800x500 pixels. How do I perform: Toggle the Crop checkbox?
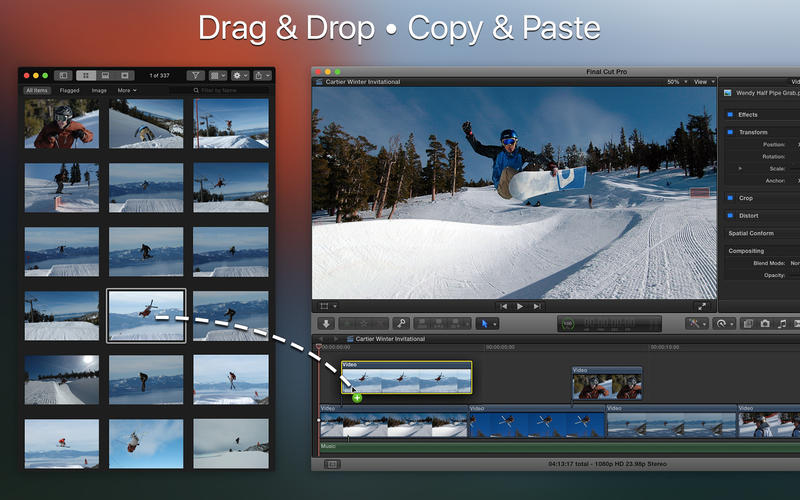point(730,198)
